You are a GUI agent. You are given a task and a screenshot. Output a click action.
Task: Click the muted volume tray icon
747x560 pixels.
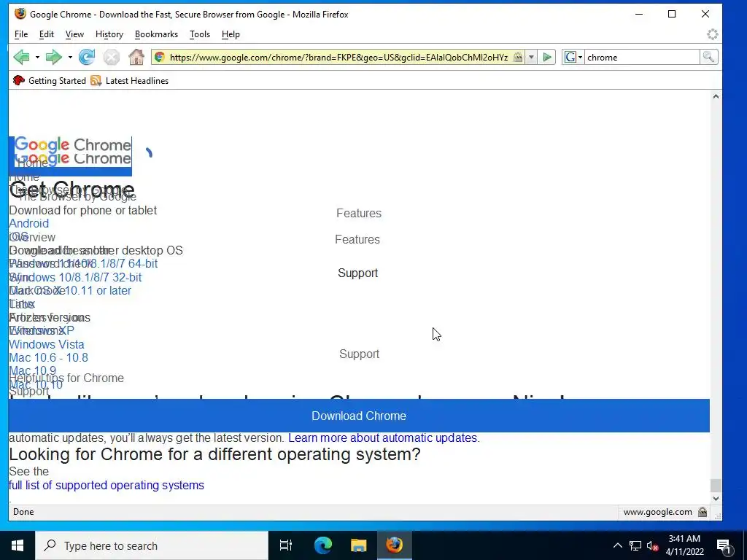point(652,545)
